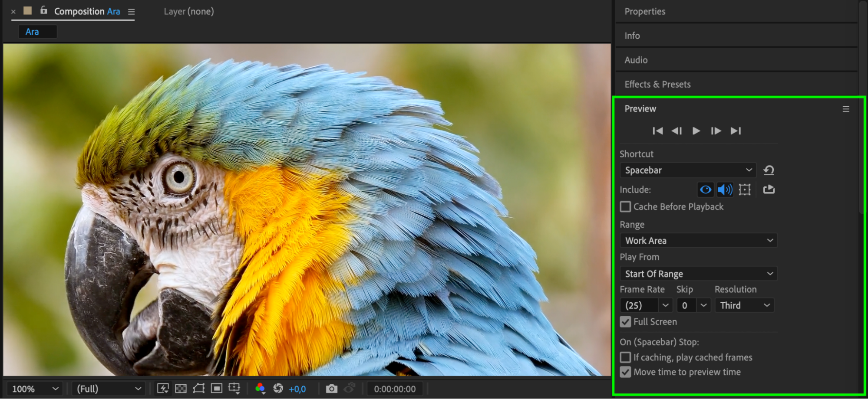Open the Preview panel menu
The height and width of the screenshot is (399, 868).
tap(846, 109)
